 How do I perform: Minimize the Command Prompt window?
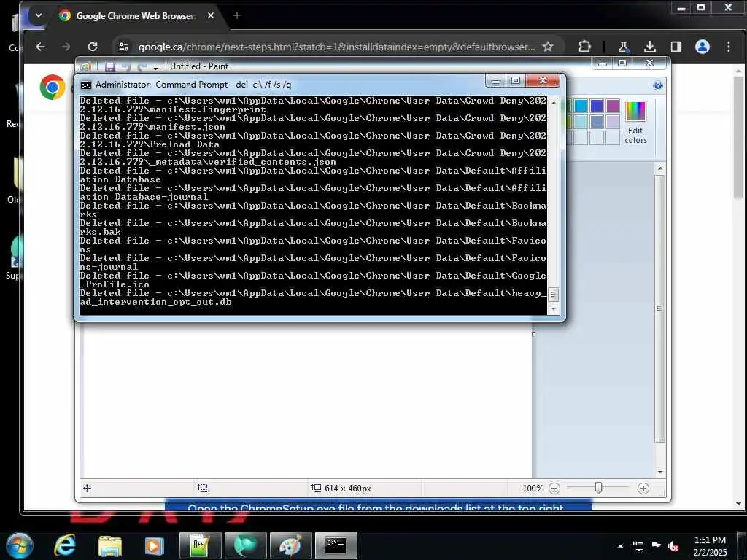coord(496,81)
